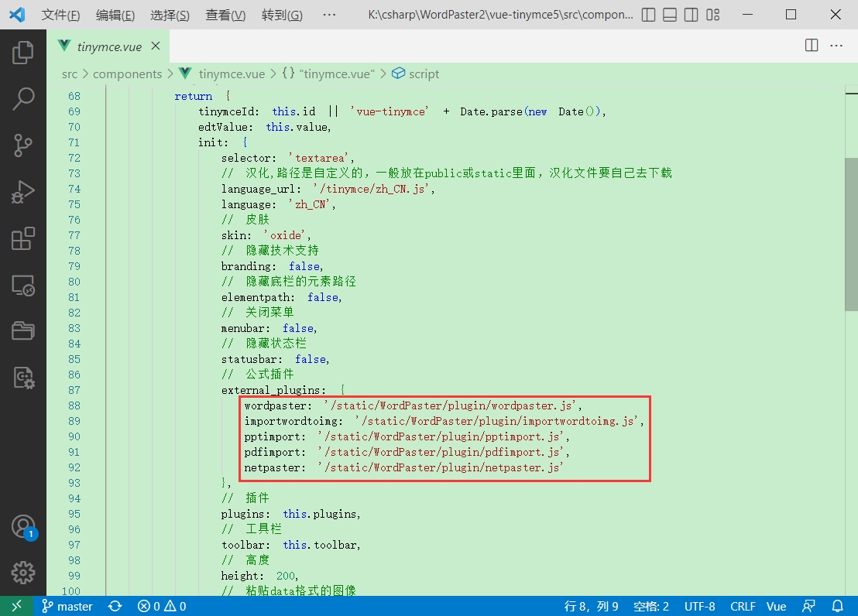This screenshot has width=858, height=616.
Task: Click the components breadcrumb segment
Action: [127, 74]
